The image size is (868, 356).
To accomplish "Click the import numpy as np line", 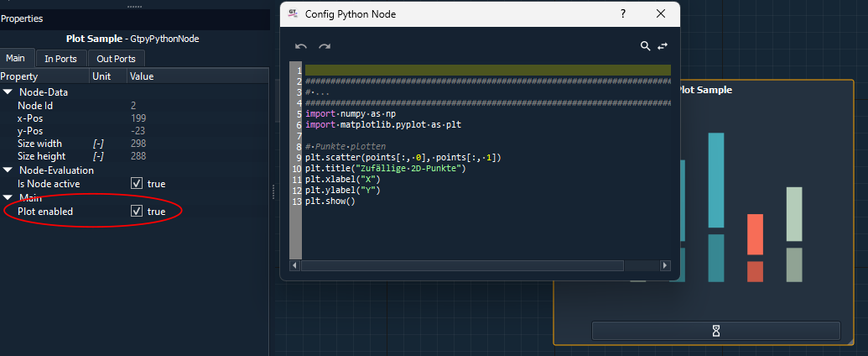I will point(351,113).
